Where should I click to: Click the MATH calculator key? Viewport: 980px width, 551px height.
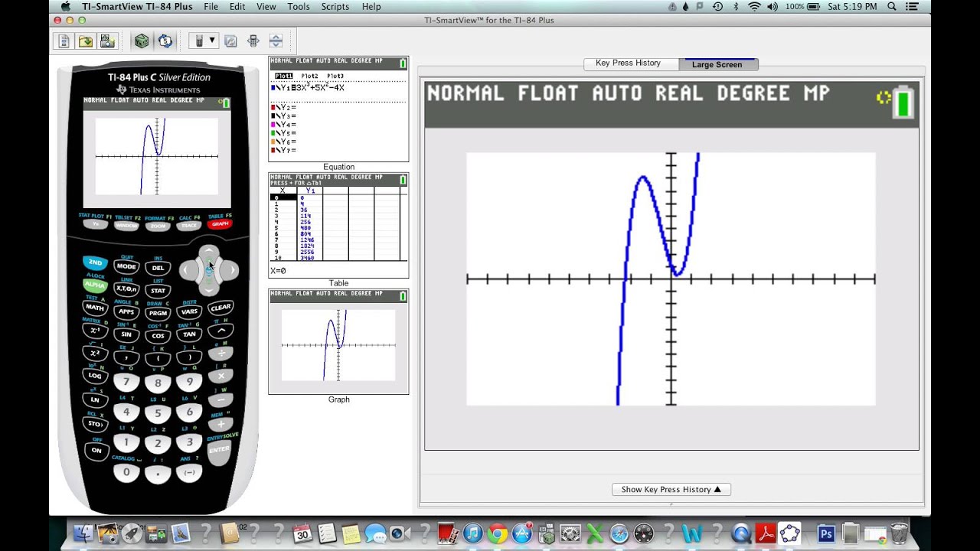tap(95, 307)
